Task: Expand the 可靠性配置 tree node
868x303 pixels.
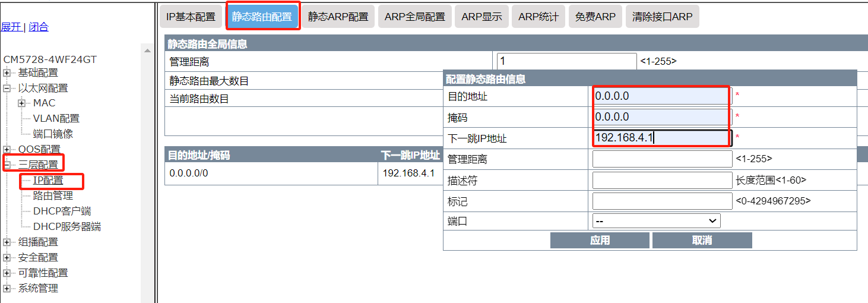Action: coord(7,273)
